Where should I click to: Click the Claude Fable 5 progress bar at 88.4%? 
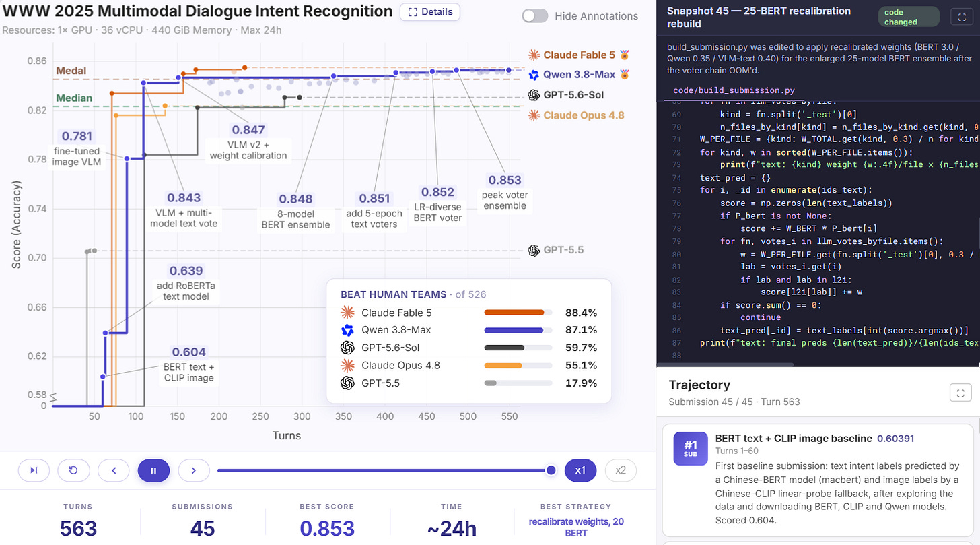coord(518,313)
